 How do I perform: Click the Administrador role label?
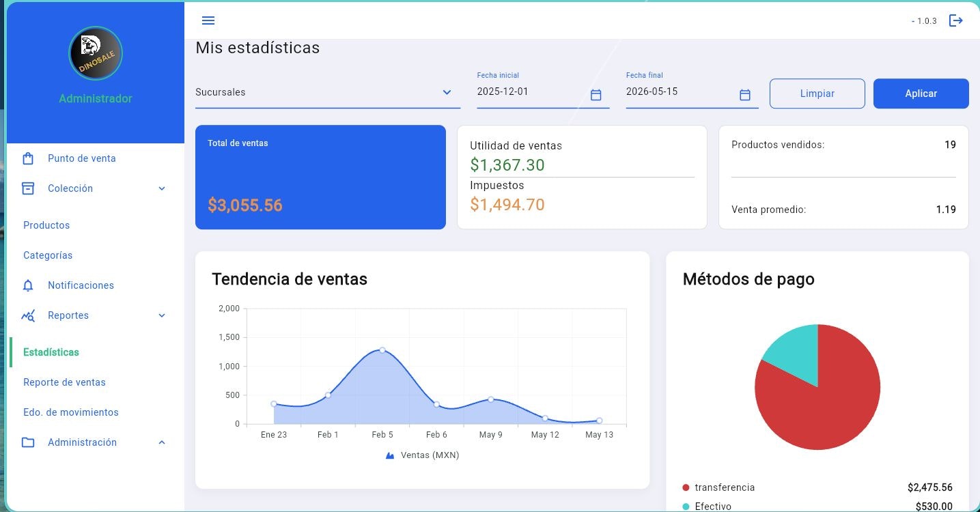tap(96, 98)
